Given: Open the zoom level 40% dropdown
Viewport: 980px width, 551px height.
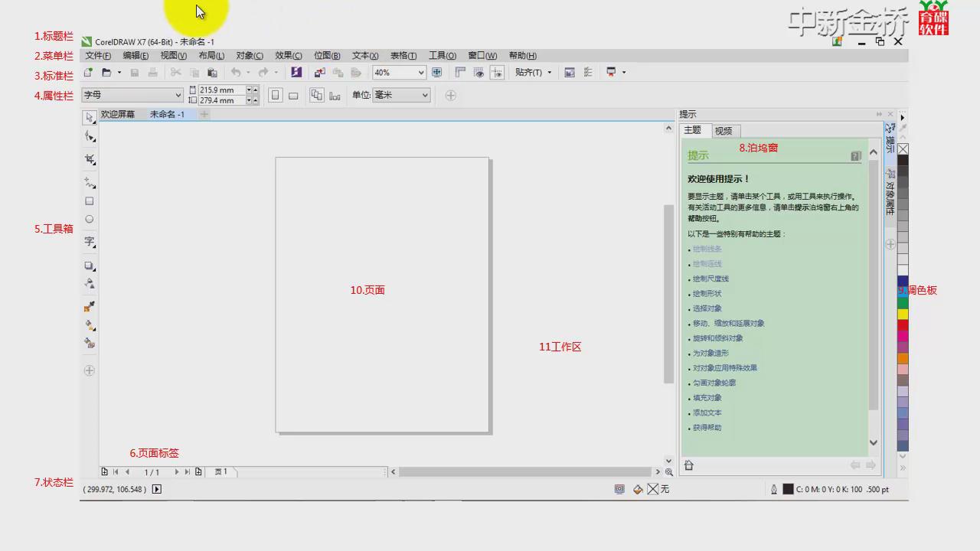Looking at the screenshot, I should coord(420,73).
